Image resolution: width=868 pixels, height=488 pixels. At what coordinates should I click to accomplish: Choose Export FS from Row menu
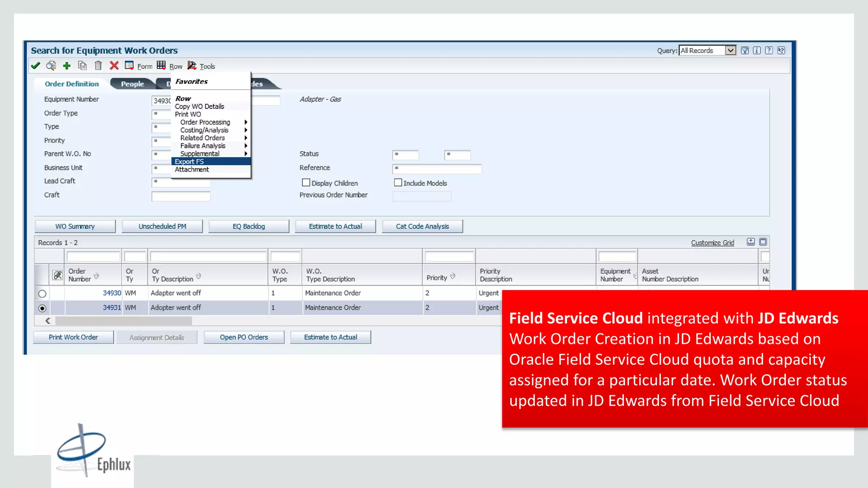point(211,161)
